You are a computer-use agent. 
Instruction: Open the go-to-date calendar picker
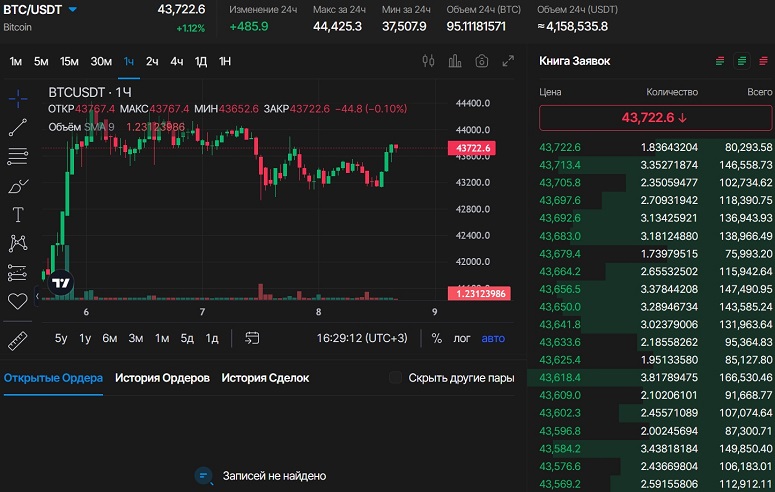tap(252, 338)
